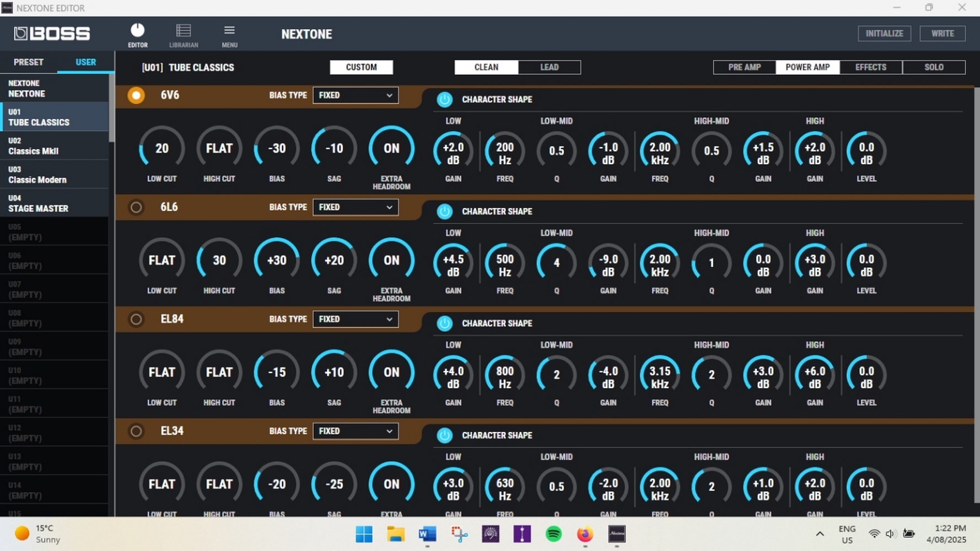Show hidden tray icons chevron
The height and width of the screenshot is (551, 980).
(820, 533)
